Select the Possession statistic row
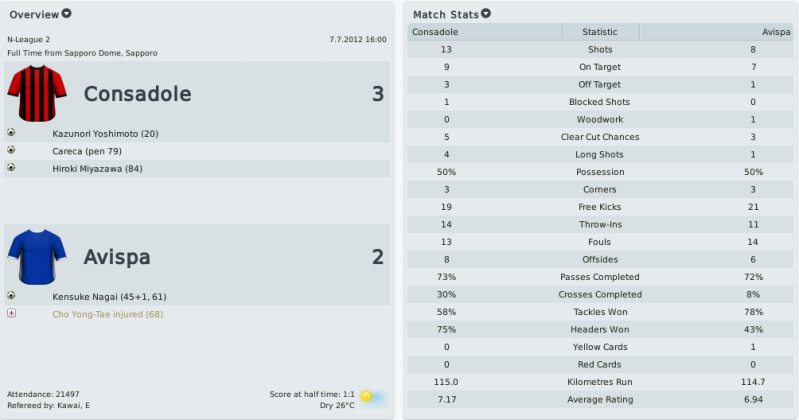Viewport: 799px width, 420px height. click(x=600, y=172)
